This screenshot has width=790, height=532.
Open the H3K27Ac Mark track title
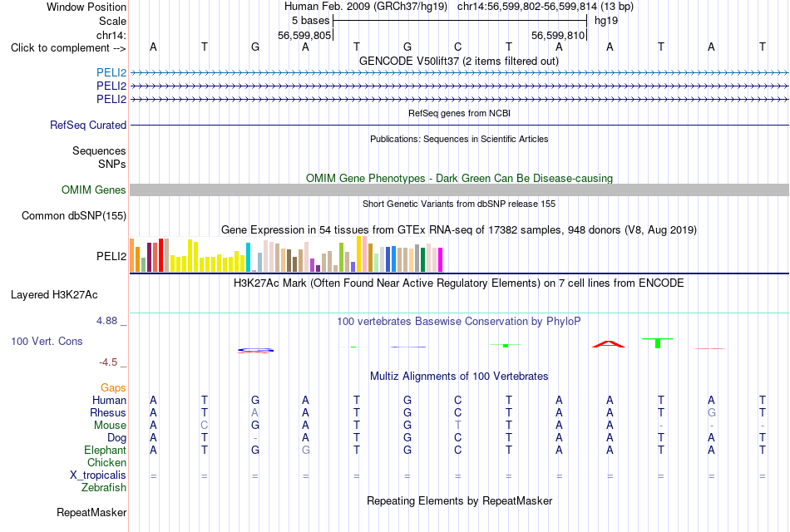tap(458, 283)
